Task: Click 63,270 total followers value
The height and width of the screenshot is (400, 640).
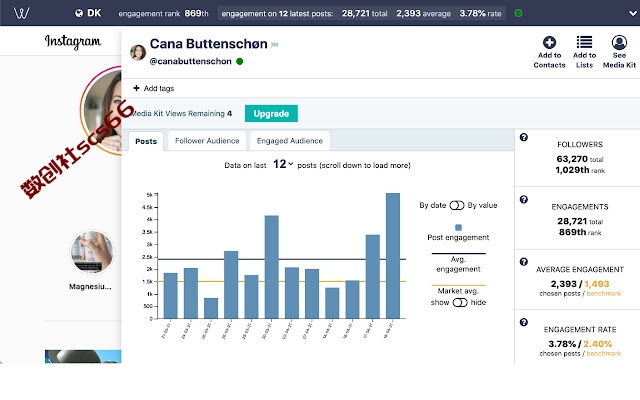Action: (x=580, y=159)
